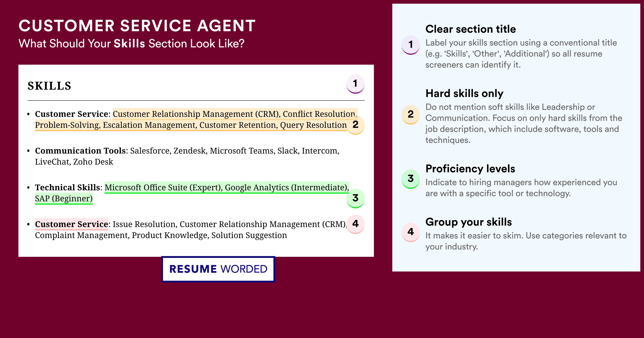This screenshot has width=644, height=338.
Task: Click the CUSTOMER SERVICE AGENT title
Action: coord(137,26)
